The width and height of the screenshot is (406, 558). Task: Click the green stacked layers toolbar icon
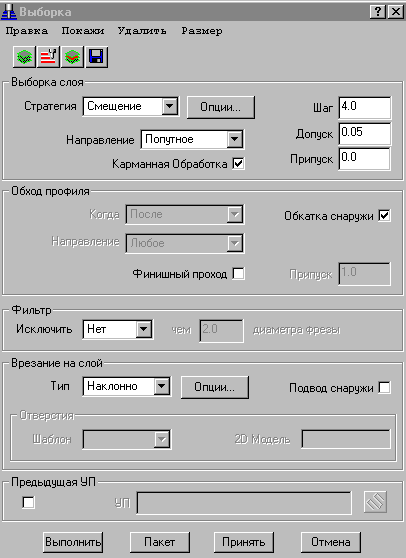pyautogui.click(x=24, y=57)
